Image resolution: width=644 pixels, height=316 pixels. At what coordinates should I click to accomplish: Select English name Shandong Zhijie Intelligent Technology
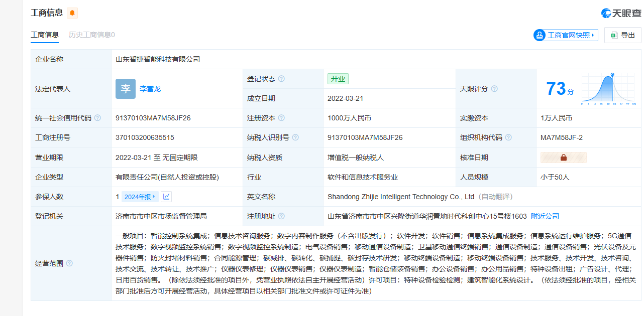point(401,197)
